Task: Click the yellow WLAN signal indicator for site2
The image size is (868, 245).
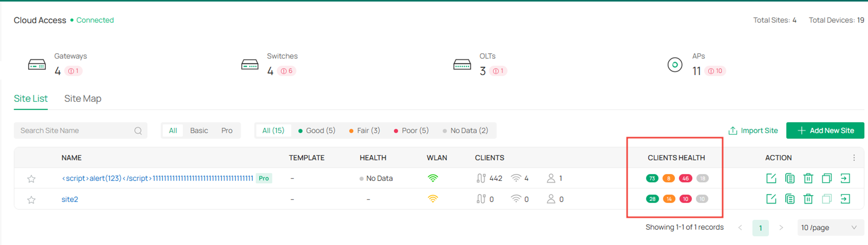Action: pos(434,199)
